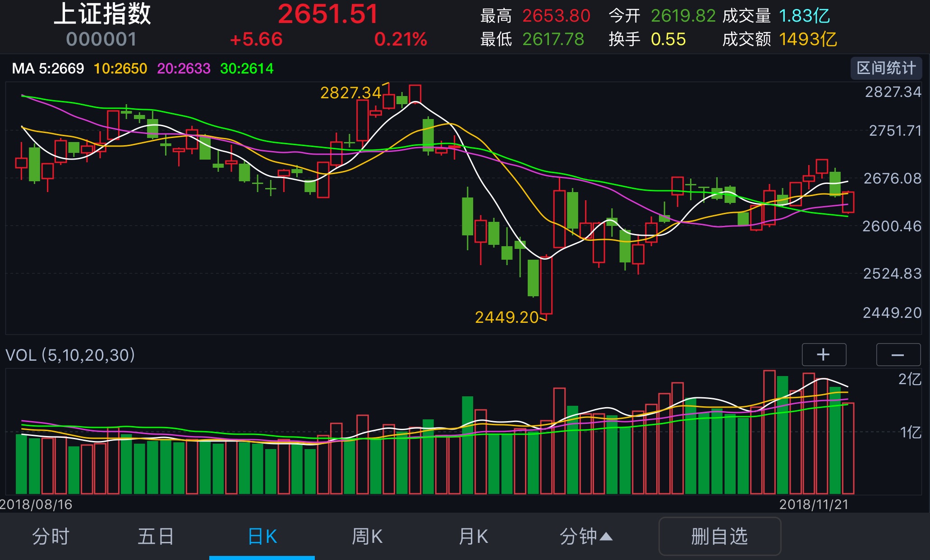Image resolution: width=930 pixels, height=560 pixels.
Task: Tap the 1亿 volume axis label
Action: 911,433
